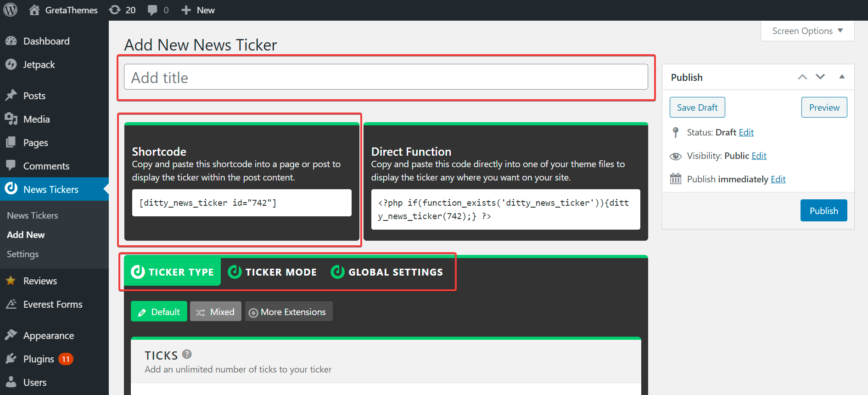Click the Add title input field
The width and height of the screenshot is (868, 395).
pyautogui.click(x=386, y=77)
